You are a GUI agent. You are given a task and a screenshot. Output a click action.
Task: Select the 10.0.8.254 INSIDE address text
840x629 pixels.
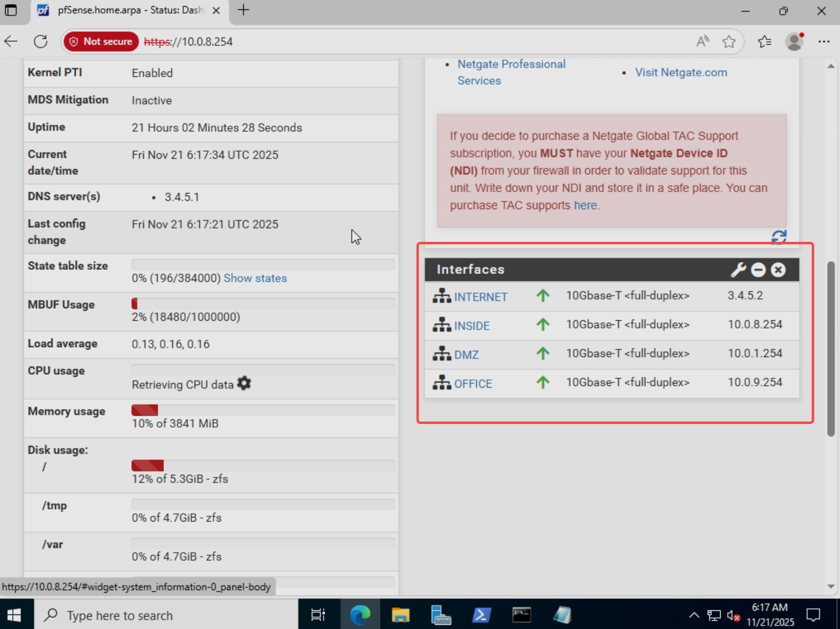pyautogui.click(x=755, y=324)
